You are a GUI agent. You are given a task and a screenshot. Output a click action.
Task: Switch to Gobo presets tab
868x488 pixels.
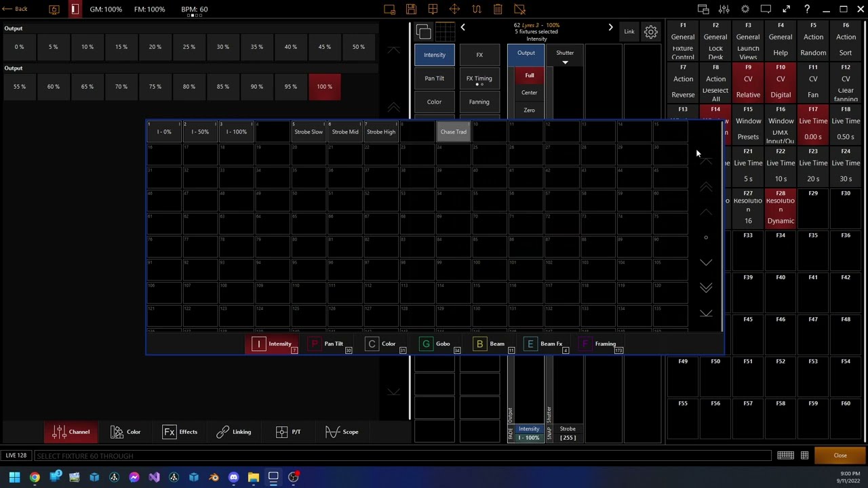tap(434, 344)
